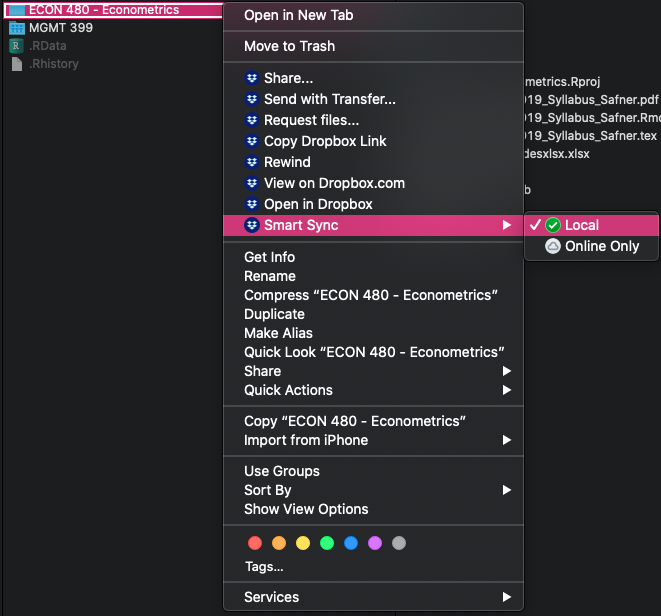Toggle the Use Groups option
Screen dimensions: 661x616
(x=282, y=471)
